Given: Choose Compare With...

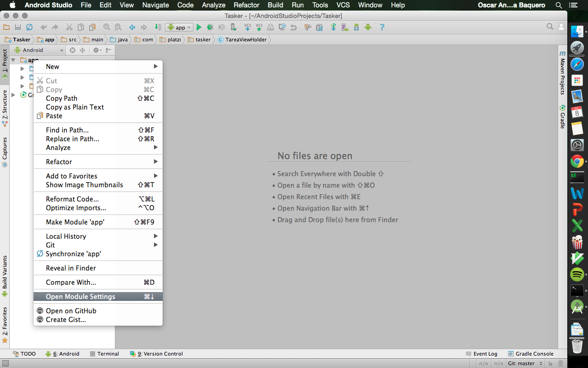Looking at the screenshot, I should 98,282.
